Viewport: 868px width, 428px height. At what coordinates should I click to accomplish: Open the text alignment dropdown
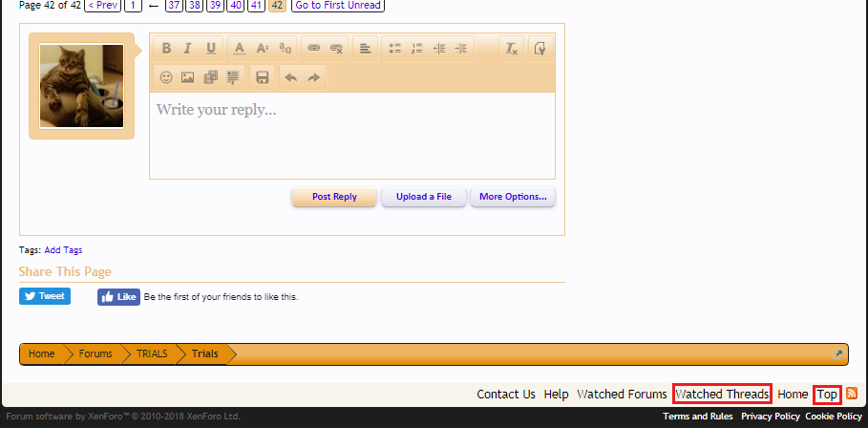pos(365,48)
